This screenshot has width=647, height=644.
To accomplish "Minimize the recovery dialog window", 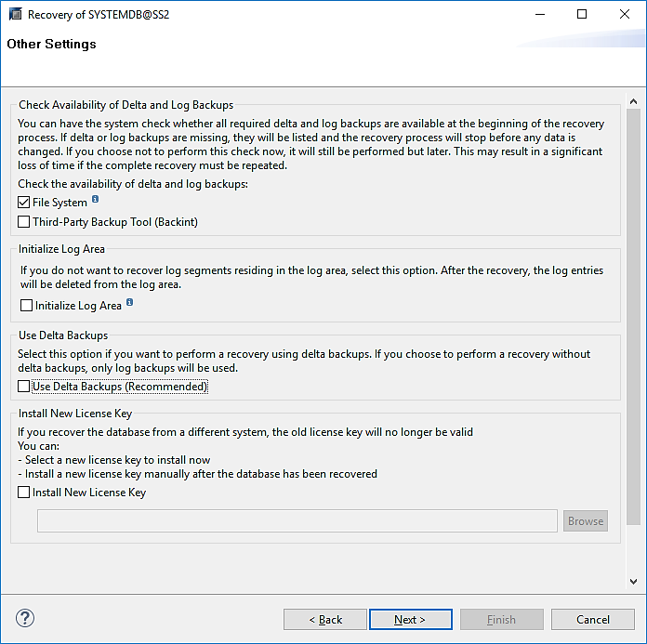I will 540,14.
